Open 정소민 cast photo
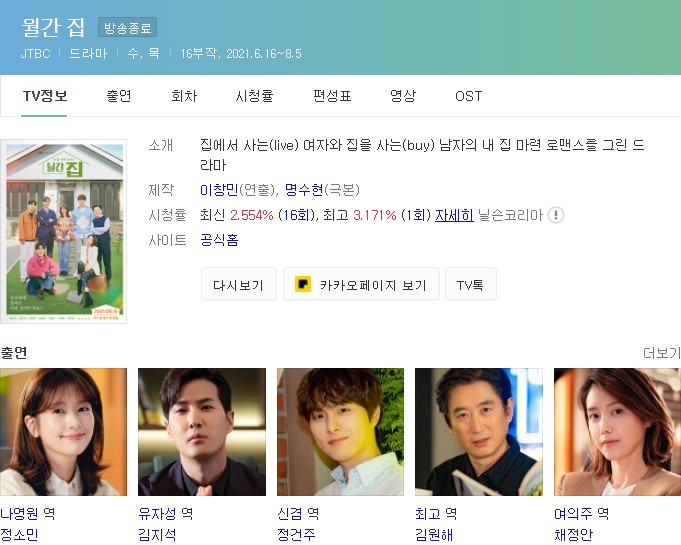Screen dimensions: 681x545 point(63,432)
